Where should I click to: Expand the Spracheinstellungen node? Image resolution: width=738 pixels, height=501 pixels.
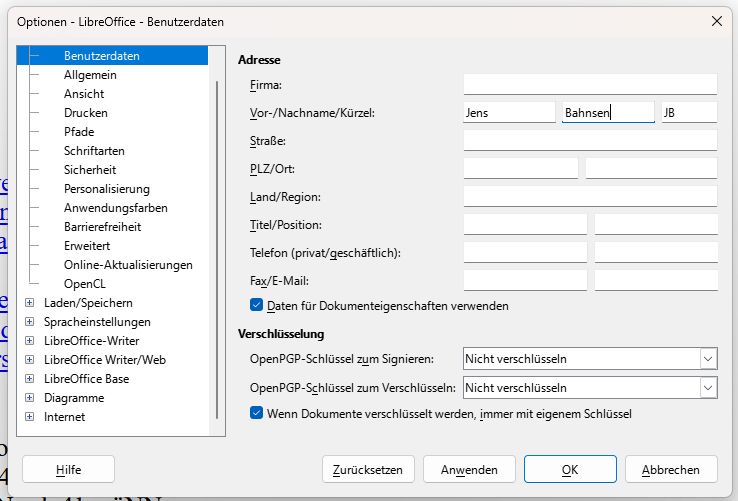[x=29, y=322]
